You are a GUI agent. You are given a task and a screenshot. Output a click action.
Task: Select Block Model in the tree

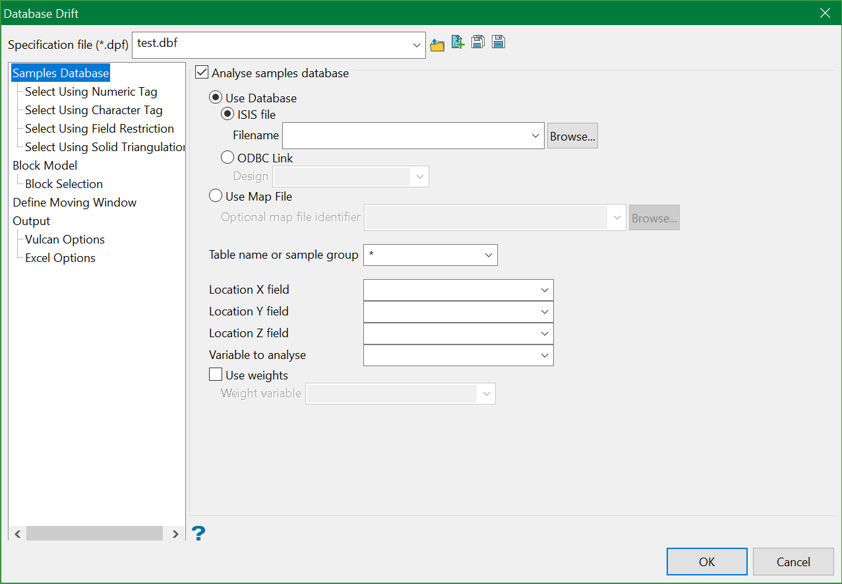[45, 166]
